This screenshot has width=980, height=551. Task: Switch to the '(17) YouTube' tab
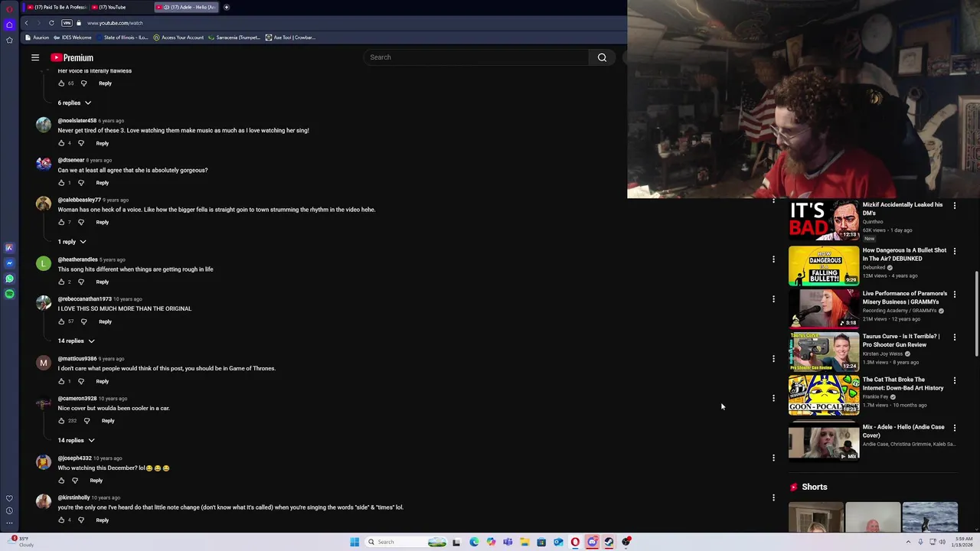121,7
